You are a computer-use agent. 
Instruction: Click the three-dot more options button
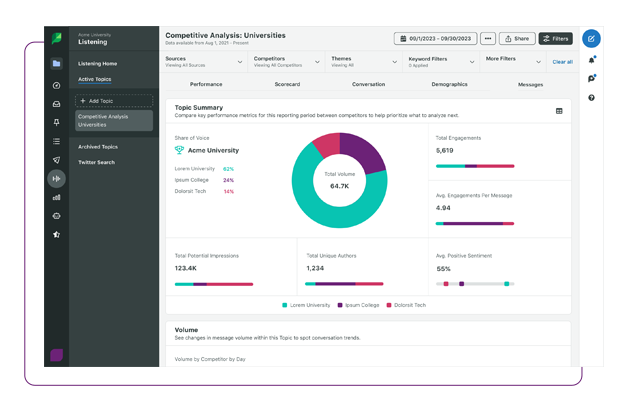(x=487, y=39)
